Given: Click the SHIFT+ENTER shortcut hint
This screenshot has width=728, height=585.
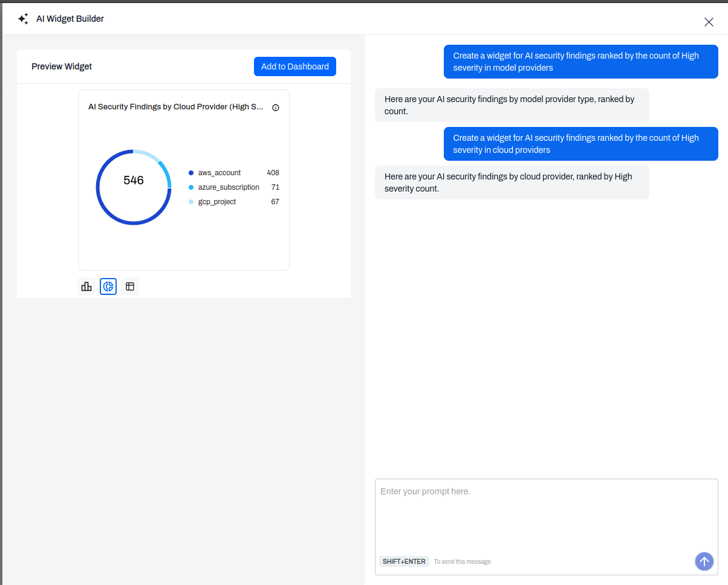Looking at the screenshot, I should pos(404,561).
